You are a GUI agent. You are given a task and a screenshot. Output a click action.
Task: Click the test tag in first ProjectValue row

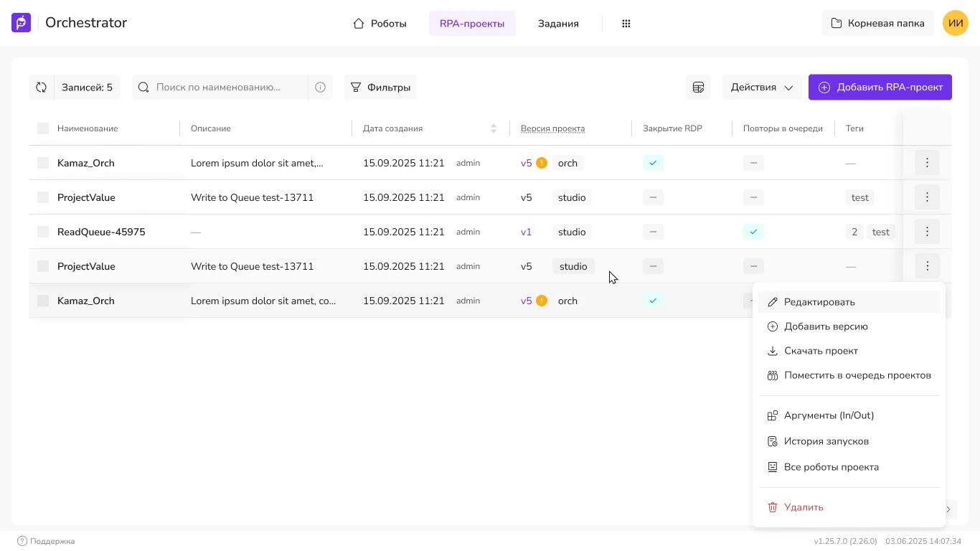coord(859,197)
